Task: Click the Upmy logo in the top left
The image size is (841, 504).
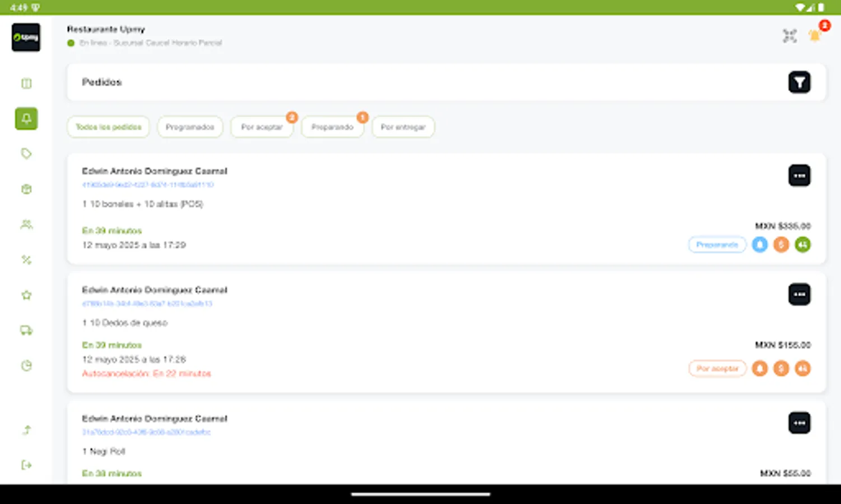Action: click(x=26, y=38)
